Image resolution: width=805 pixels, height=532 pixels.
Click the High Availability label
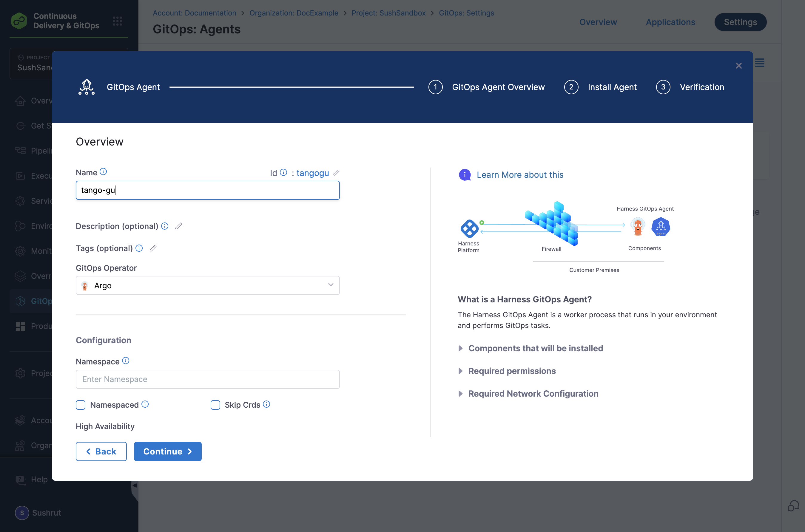[x=105, y=426]
